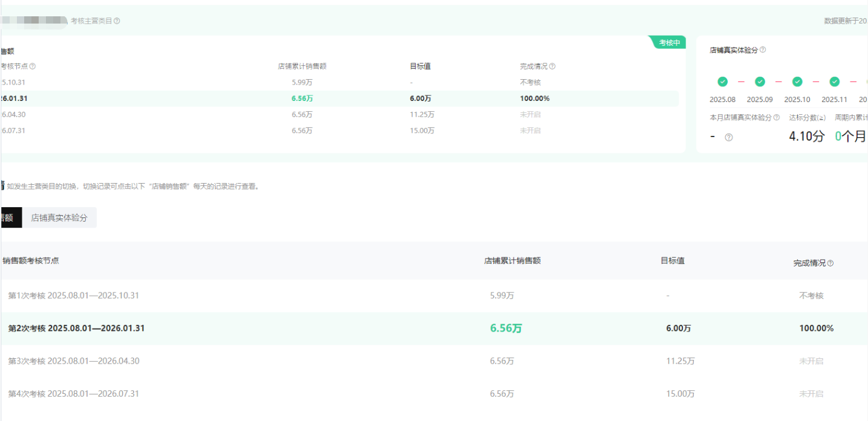Image resolution: width=868 pixels, height=421 pixels.
Task: Switch to the 店铺真实体验分 tab
Action: click(59, 217)
